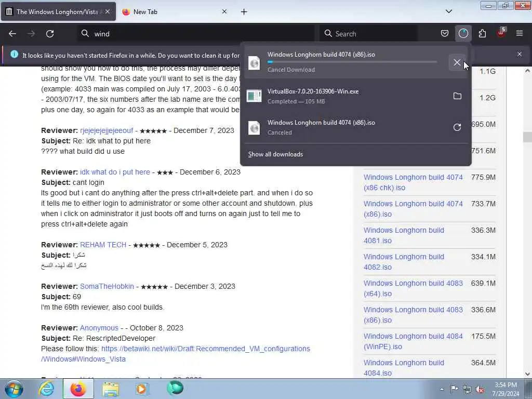The height and width of the screenshot is (399, 532).
Task: Open the network tray icon
Action: click(467, 390)
